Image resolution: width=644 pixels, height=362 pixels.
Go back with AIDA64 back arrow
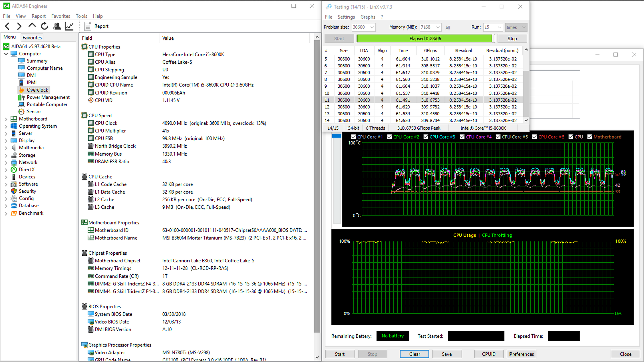(7, 26)
